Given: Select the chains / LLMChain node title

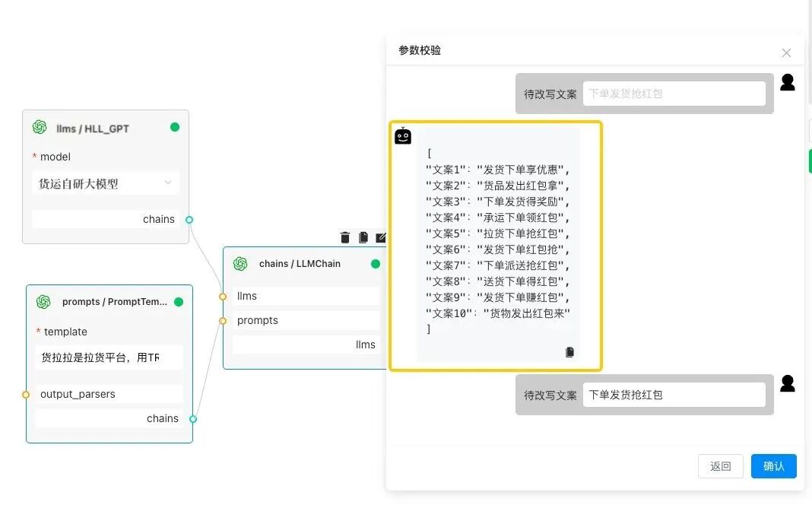Looking at the screenshot, I should point(300,264).
